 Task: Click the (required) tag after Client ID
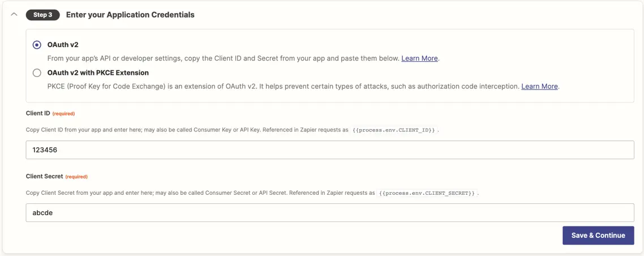pos(63,113)
